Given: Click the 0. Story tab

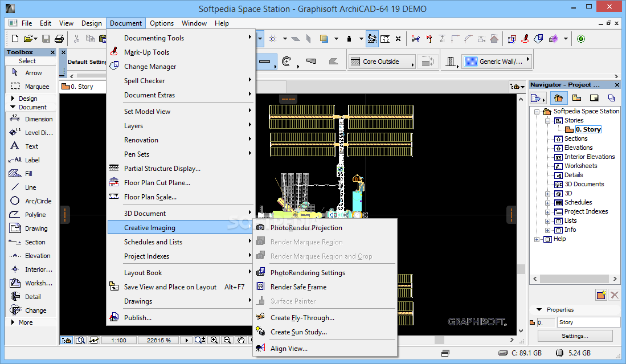Looking at the screenshot, I should tap(82, 87).
